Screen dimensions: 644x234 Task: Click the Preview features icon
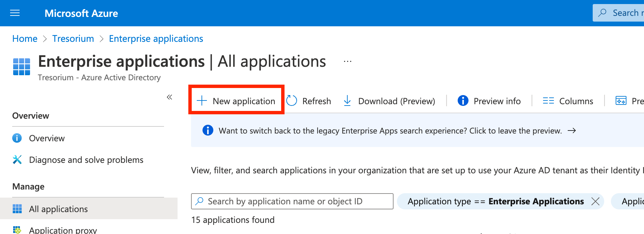pyautogui.click(x=621, y=101)
